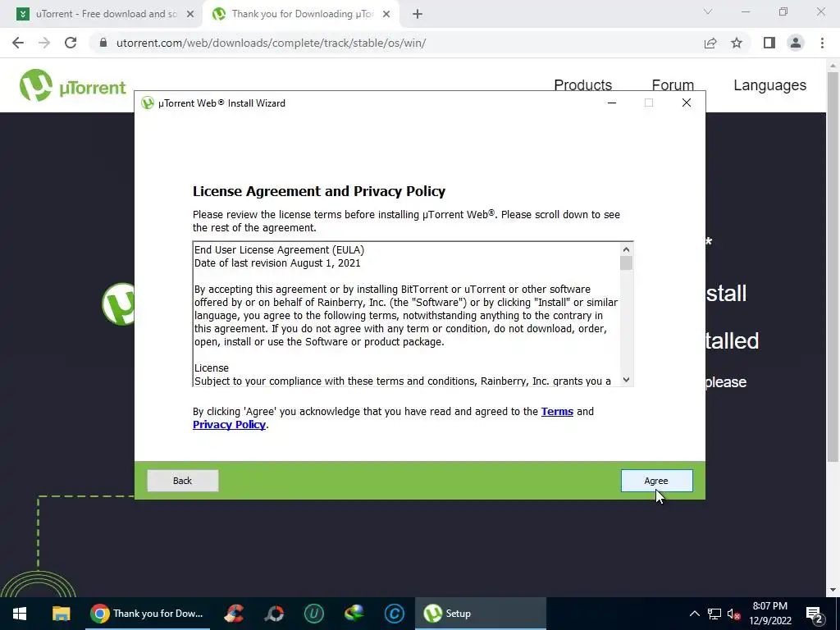Click the muted volume tray icon
Screen dimensions: 840x630
click(733, 614)
